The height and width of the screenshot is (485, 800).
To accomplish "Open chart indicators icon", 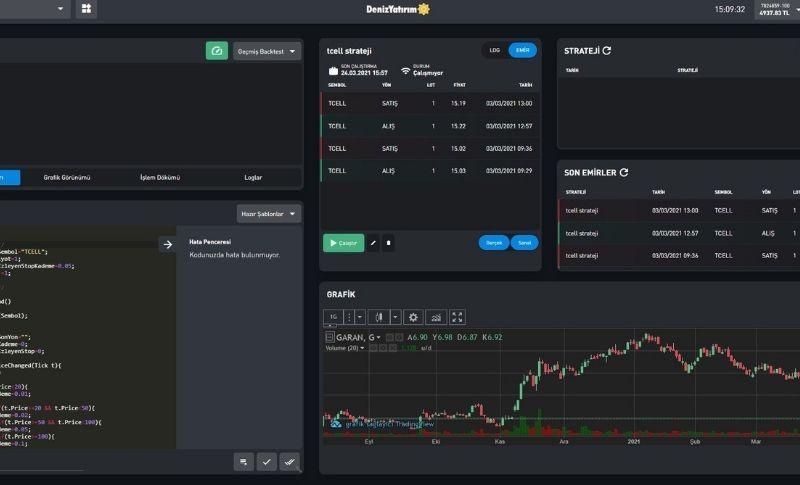I will coord(436,317).
